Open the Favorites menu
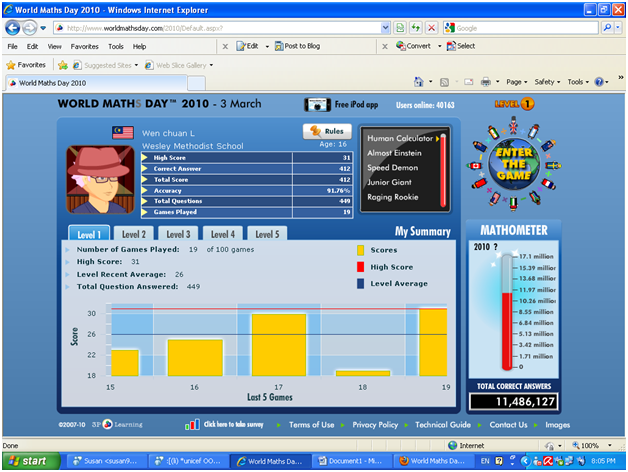This screenshot has height=472, width=628. [85, 46]
